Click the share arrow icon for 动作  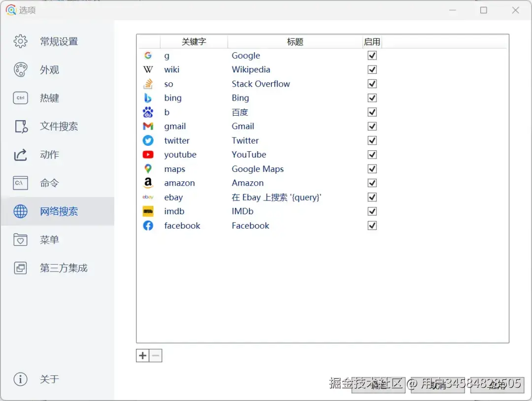tap(20, 155)
